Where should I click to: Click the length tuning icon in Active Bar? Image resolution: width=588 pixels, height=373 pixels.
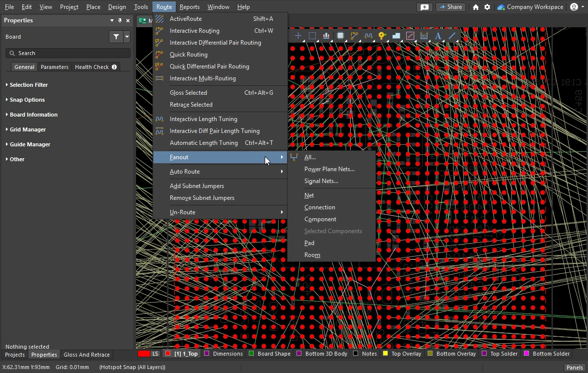click(368, 36)
